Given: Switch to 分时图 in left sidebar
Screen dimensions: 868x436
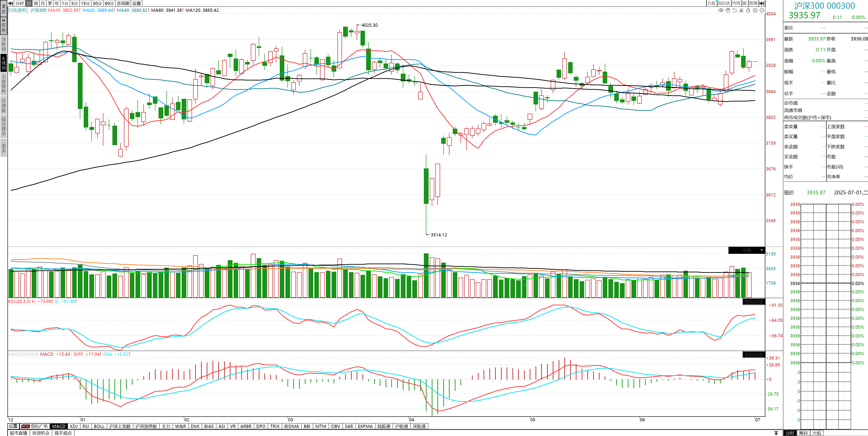Looking at the screenshot, I should pyautogui.click(x=4, y=44).
